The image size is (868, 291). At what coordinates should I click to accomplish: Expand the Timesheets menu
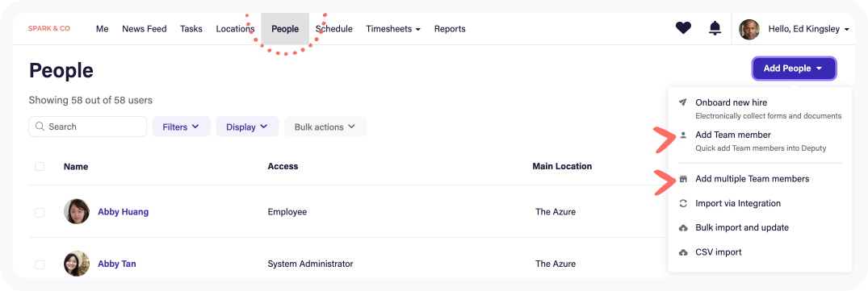[x=393, y=29]
